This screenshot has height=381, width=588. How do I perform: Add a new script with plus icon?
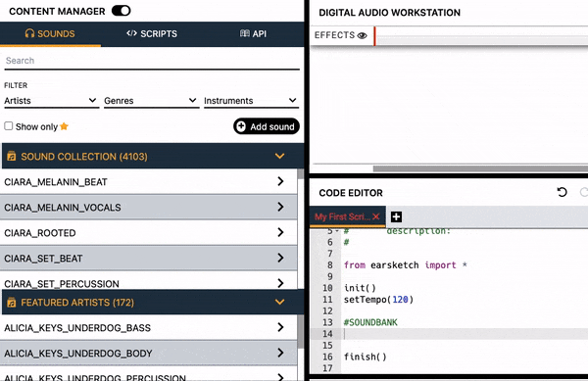tap(396, 216)
